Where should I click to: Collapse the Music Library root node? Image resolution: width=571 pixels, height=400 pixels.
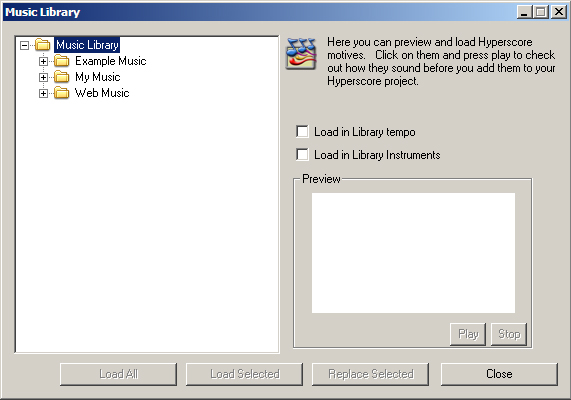(24, 45)
